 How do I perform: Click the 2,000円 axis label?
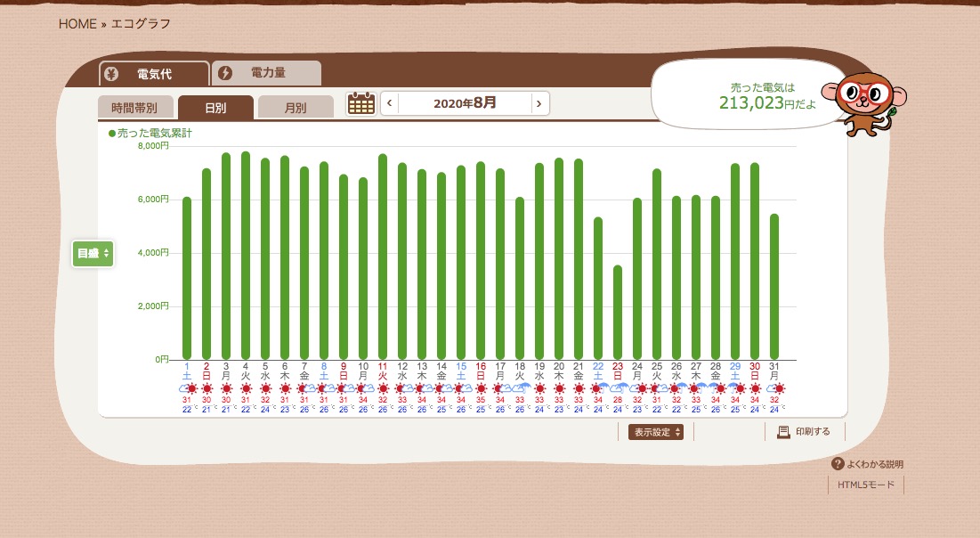154,306
